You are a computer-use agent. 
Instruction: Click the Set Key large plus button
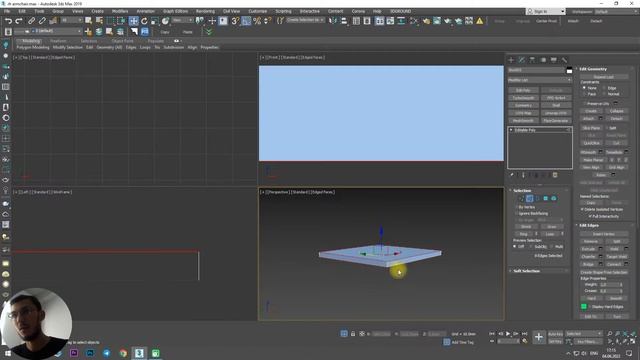click(539, 337)
